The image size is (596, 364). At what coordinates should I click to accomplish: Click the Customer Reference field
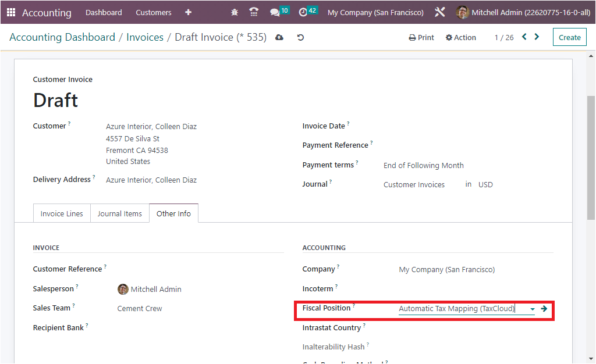[200, 269]
